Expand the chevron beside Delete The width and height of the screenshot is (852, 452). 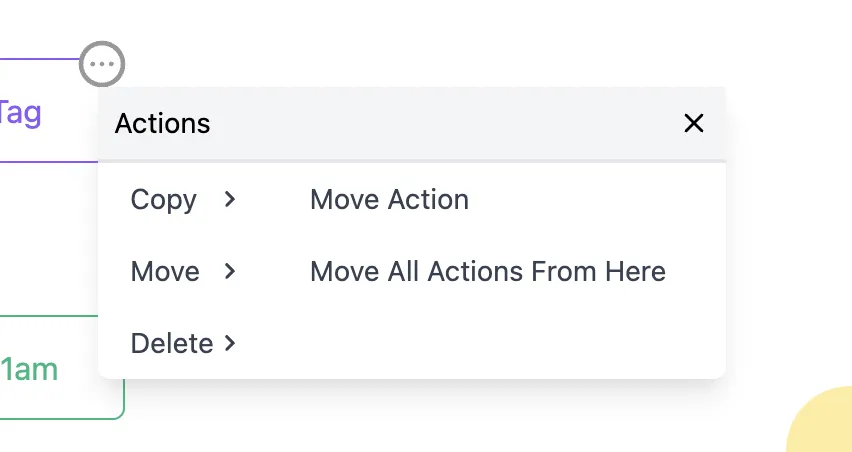tap(230, 343)
